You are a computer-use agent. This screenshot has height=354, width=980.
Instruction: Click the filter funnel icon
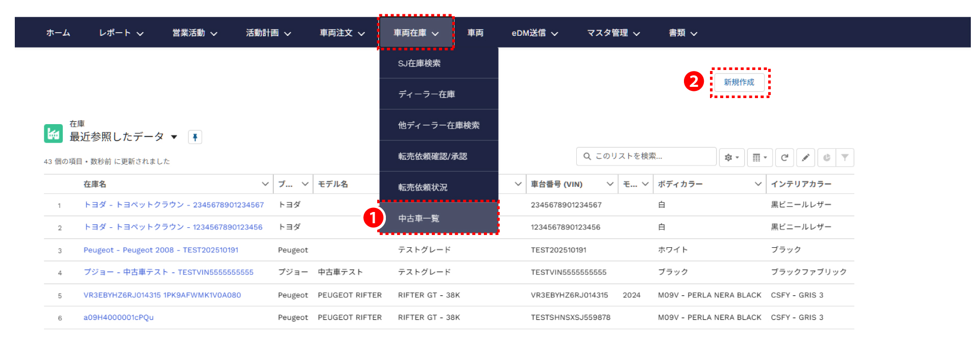point(845,157)
